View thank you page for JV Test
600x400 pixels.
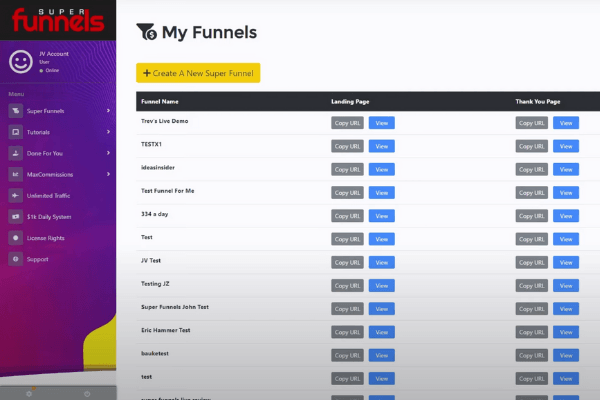pyautogui.click(x=566, y=263)
